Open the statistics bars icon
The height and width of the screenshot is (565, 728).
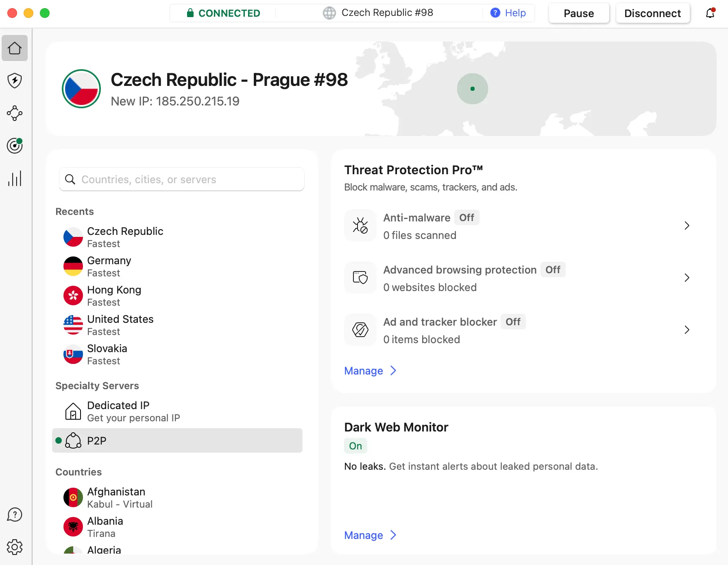(15, 178)
